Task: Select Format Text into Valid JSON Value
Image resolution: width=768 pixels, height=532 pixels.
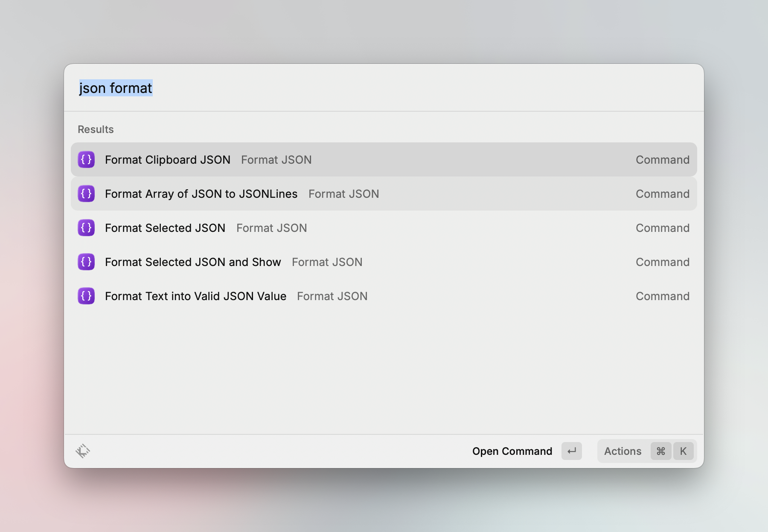Action: [x=195, y=296]
